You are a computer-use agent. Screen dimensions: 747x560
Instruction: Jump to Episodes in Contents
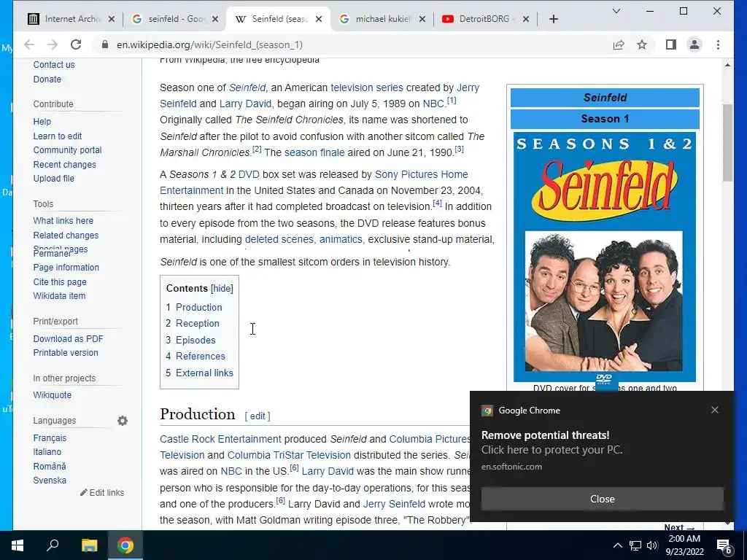coord(196,340)
